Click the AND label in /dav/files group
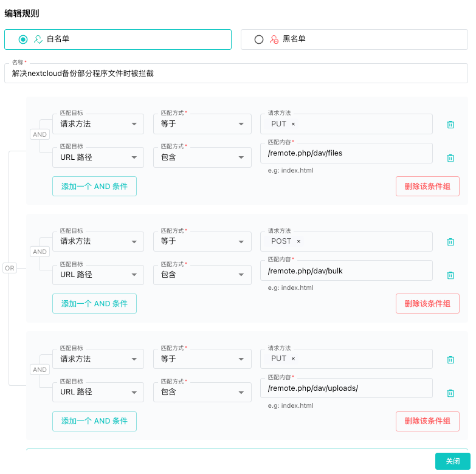Image resolution: width=476 pixels, height=474 pixels. 40,134
